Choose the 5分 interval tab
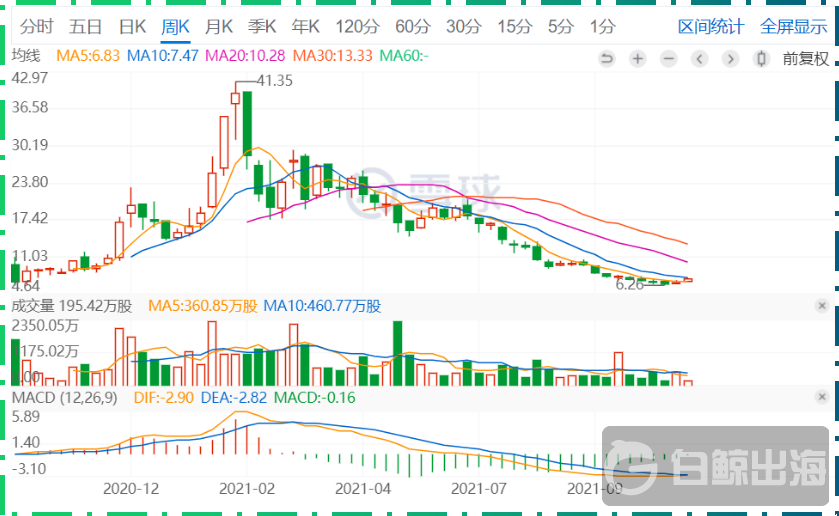Image resolution: width=839 pixels, height=516 pixels. tap(561, 27)
